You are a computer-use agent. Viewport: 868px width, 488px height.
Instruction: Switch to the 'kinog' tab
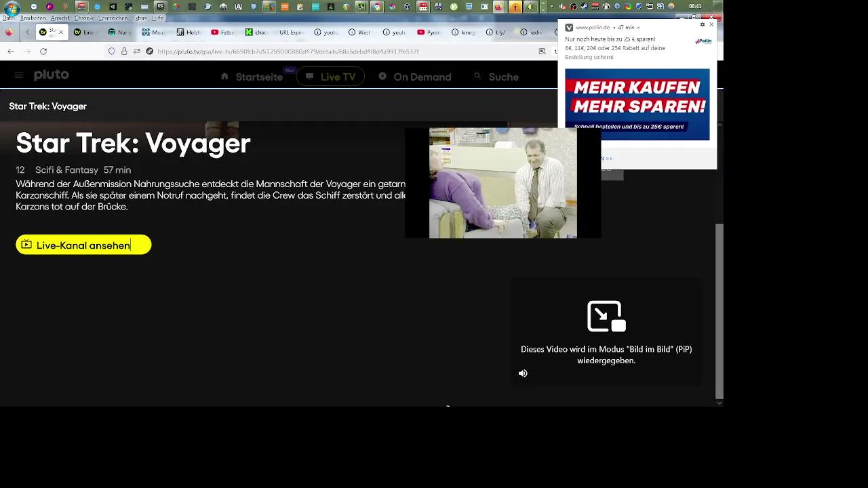pyautogui.click(x=464, y=32)
